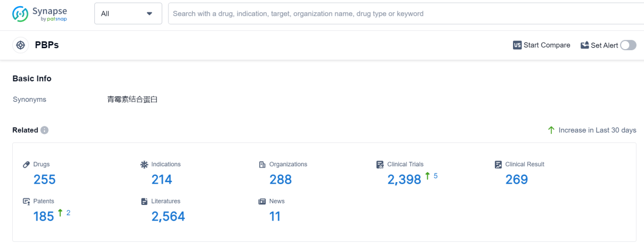Viewport: 644px width, 249px height.
Task: Click the Patents certificate icon
Action: point(26,202)
